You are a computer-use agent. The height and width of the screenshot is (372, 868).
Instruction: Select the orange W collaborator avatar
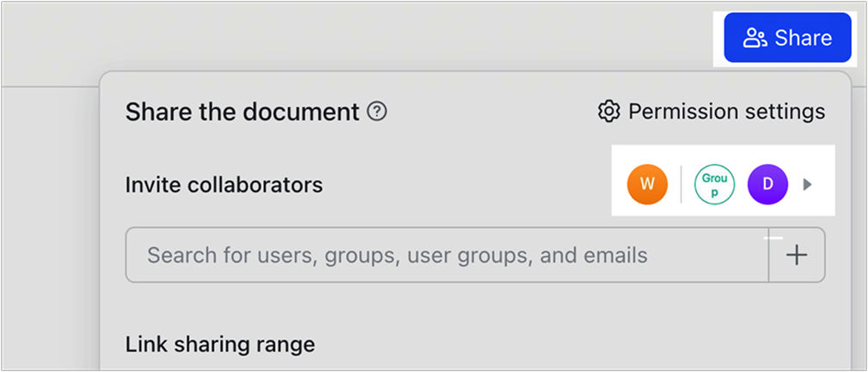click(647, 184)
